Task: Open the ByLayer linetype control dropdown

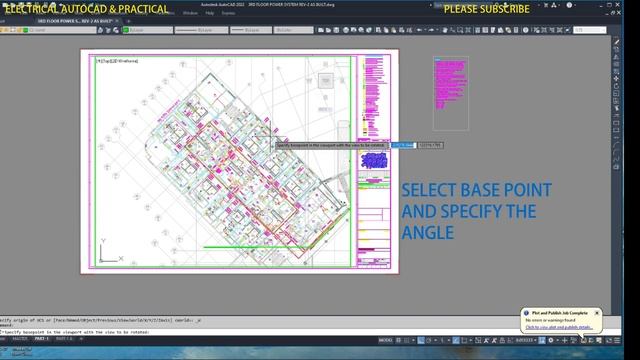Action: 202,30
